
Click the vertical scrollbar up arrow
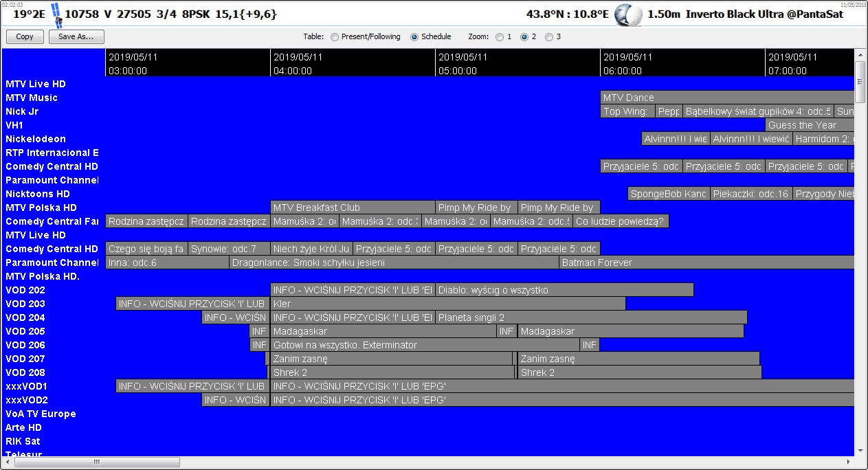[x=860, y=54]
